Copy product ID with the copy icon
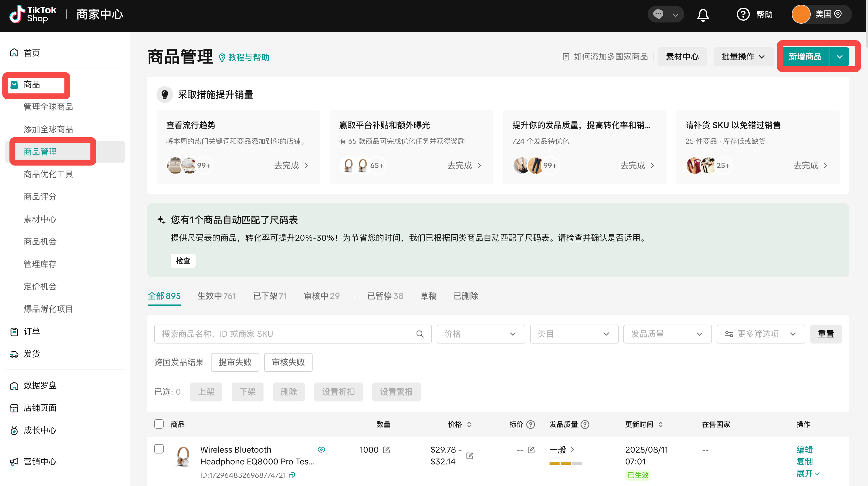 tap(292, 475)
